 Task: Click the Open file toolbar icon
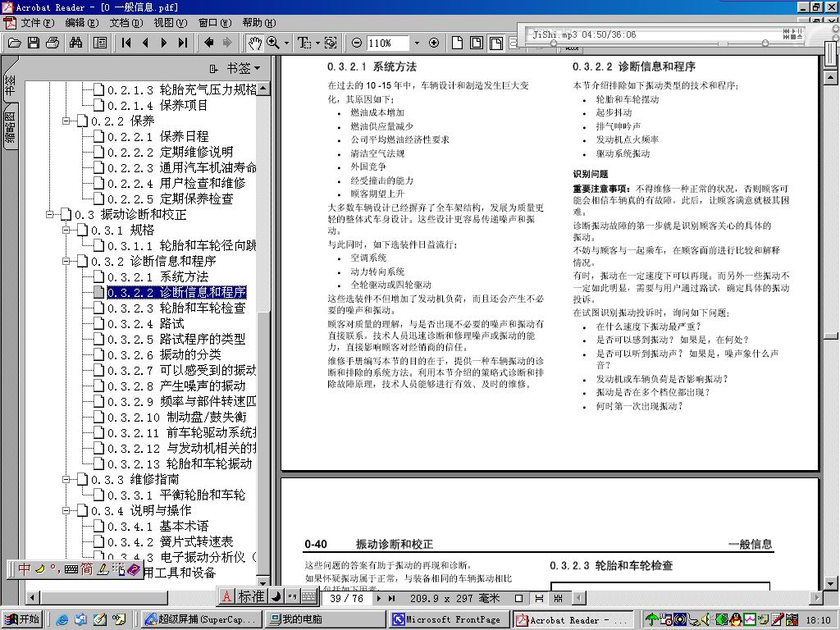pyautogui.click(x=15, y=43)
